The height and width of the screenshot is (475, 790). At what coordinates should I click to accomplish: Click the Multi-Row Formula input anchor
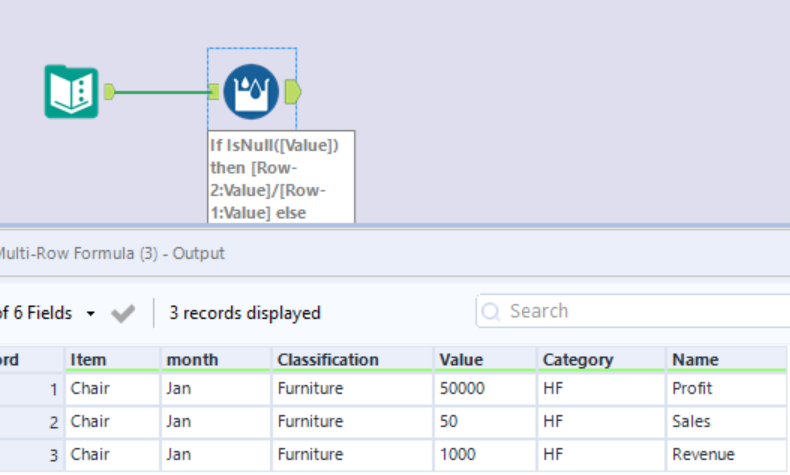tap(214, 92)
